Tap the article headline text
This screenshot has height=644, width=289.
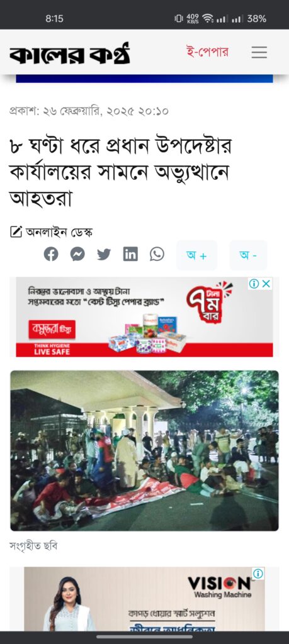click(121, 172)
